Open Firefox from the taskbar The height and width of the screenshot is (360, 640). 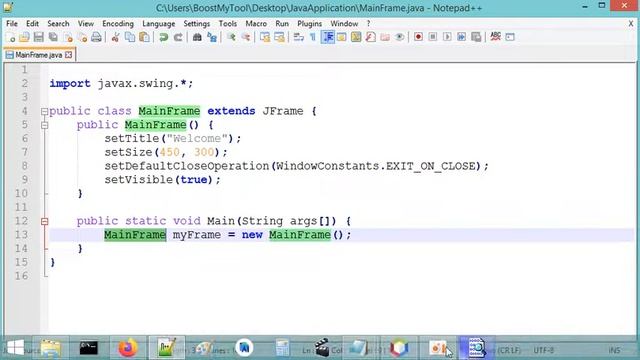[128, 348]
